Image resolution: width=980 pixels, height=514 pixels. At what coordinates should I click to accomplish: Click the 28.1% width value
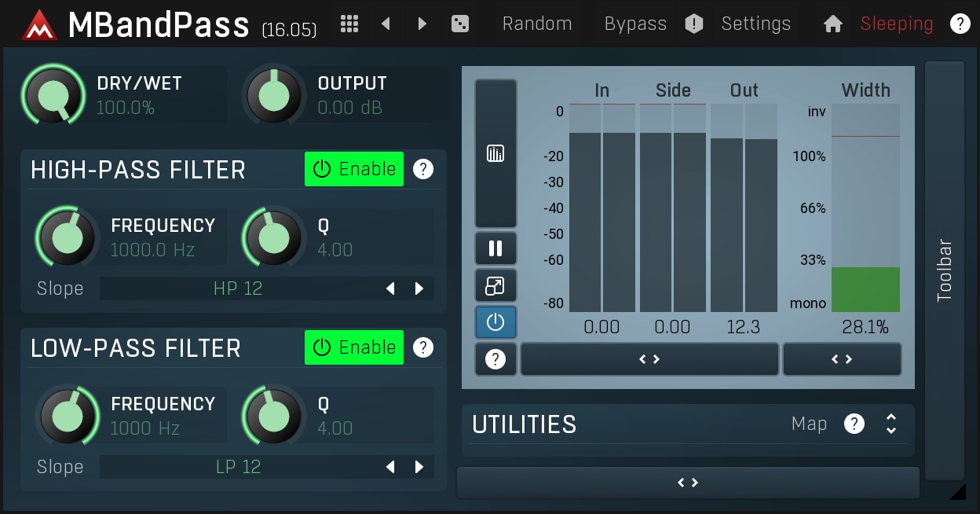point(865,327)
